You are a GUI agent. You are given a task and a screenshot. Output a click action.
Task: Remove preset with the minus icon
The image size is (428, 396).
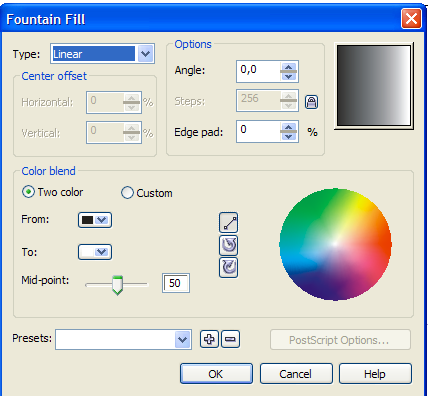(230, 339)
